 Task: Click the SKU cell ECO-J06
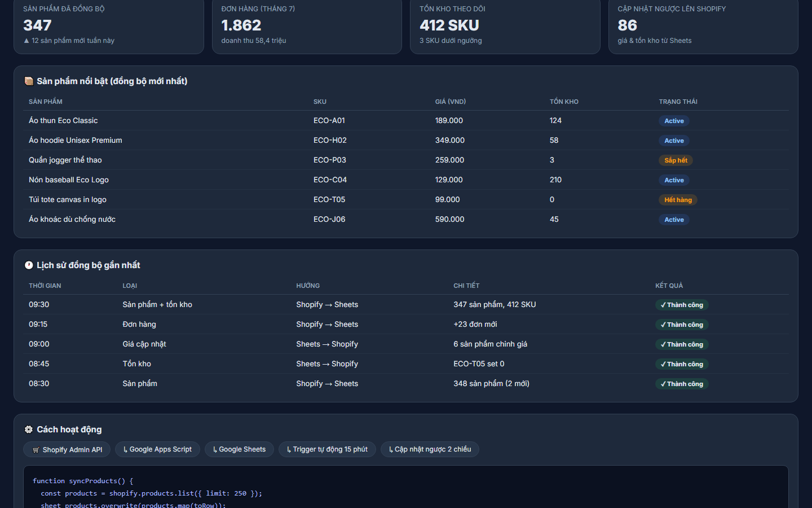pyautogui.click(x=329, y=220)
